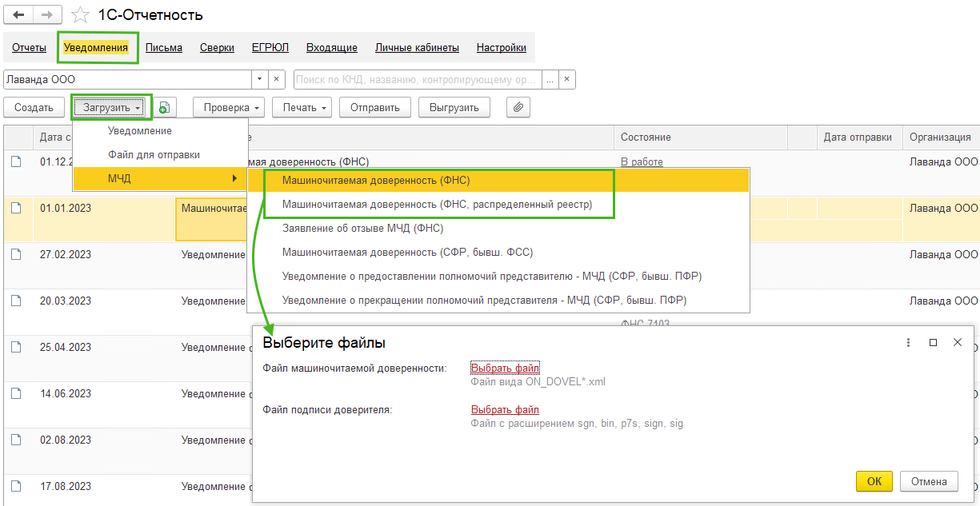Select Машиночитаемая доверенность (ФНС) menu item
This screenshot has height=506, width=980.
498,181
